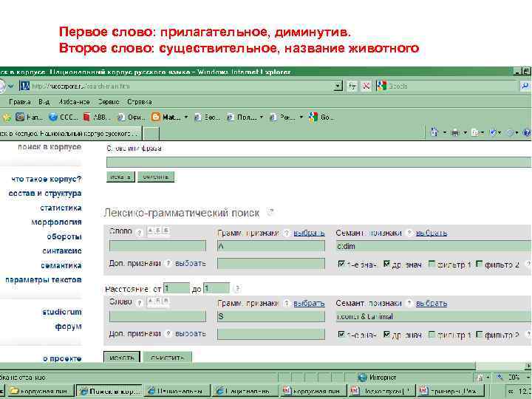Click the blue Help icon in command bar
The height and width of the screenshot is (399, 532).
(x=527, y=133)
